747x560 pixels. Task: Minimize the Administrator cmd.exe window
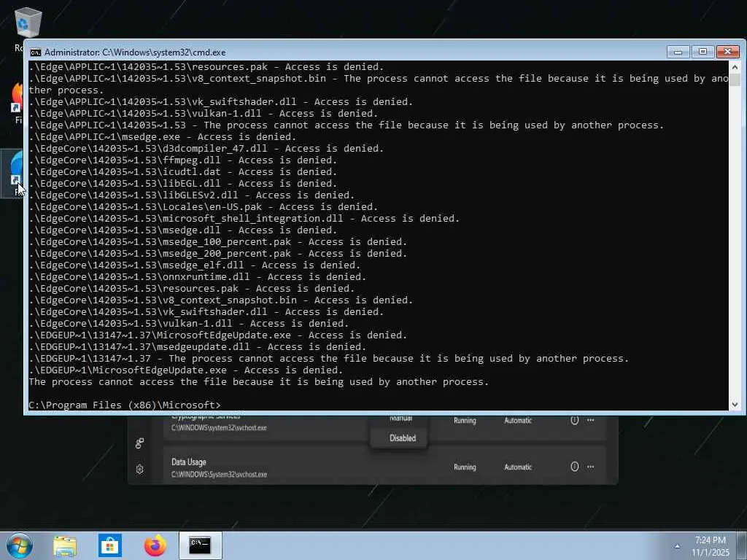pyautogui.click(x=678, y=52)
